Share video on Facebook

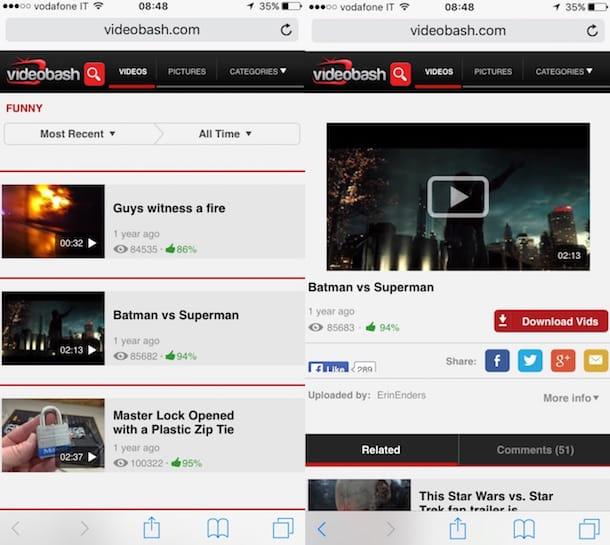497,361
